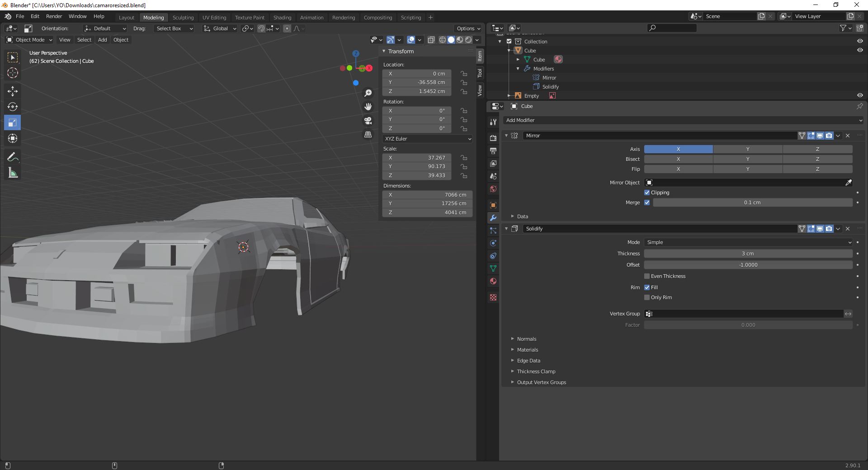This screenshot has height=470, width=868.
Task: Open the Window menu
Action: click(x=77, y=16)
